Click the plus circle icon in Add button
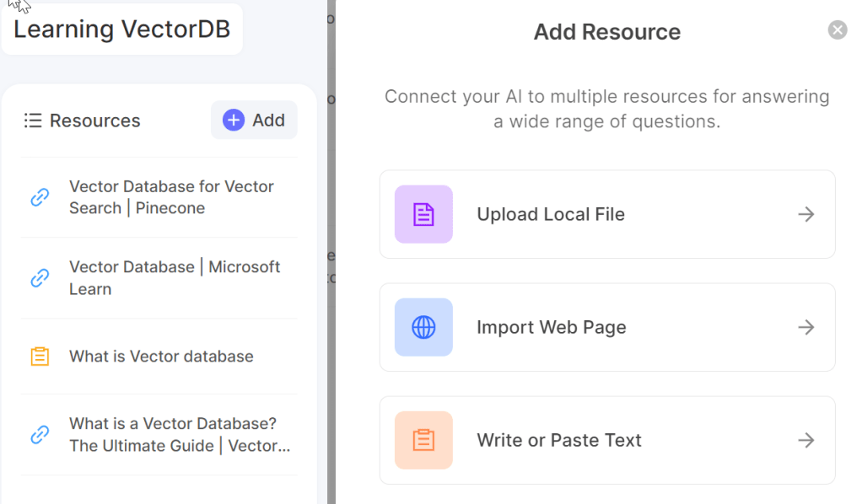 (x=234, y=121)
